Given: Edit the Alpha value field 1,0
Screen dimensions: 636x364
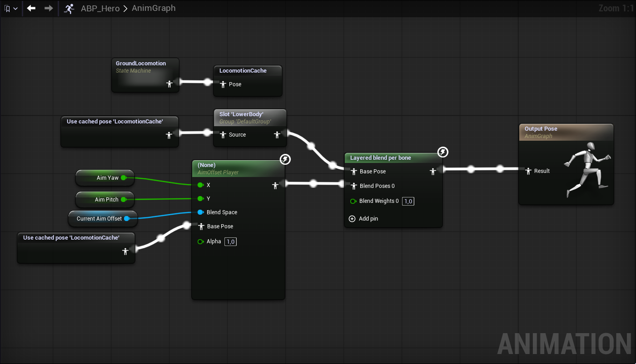Looking at the screenshot, I should point(231,242).
